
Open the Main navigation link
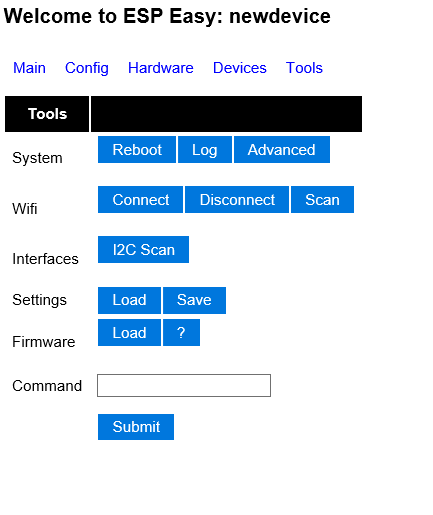[x=29, y=68]
